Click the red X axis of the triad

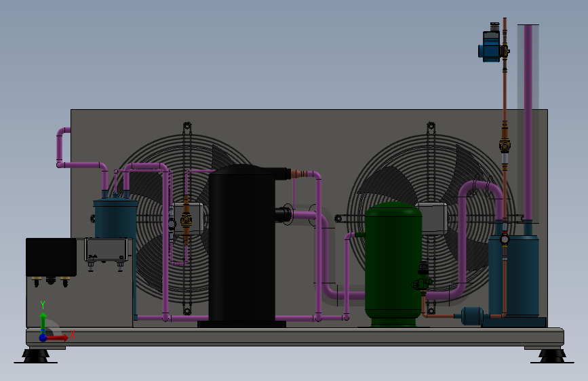coord(58,338)
